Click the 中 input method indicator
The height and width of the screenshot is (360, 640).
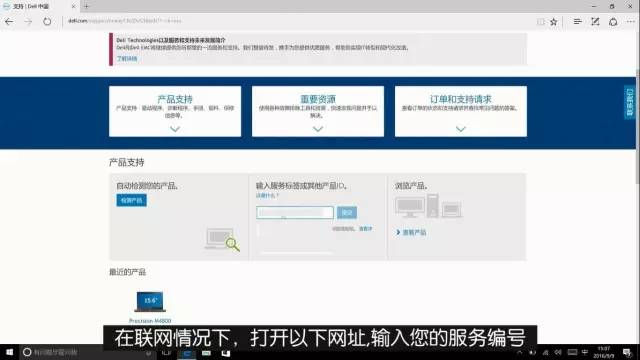click(584, 352)
